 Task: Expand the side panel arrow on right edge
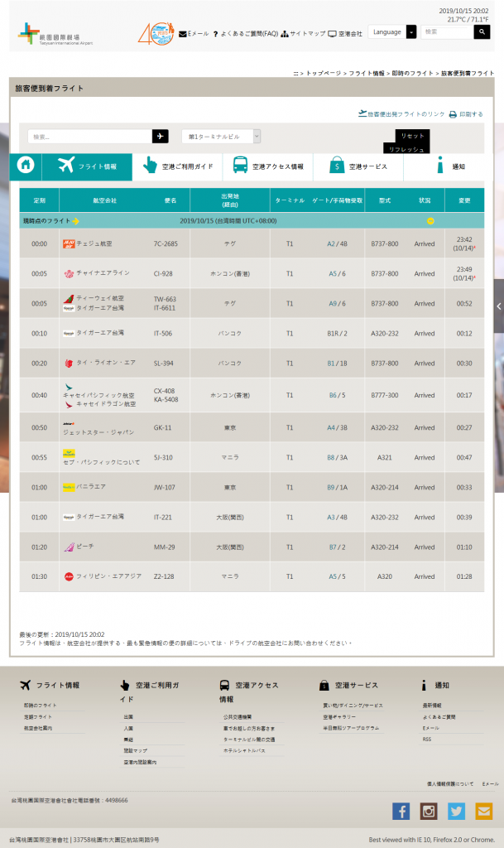(498, 306)
